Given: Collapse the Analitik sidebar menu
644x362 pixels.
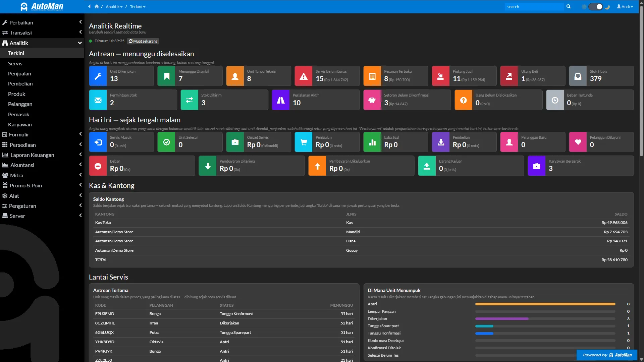Looking at the screenshot, I should [42, 43].
